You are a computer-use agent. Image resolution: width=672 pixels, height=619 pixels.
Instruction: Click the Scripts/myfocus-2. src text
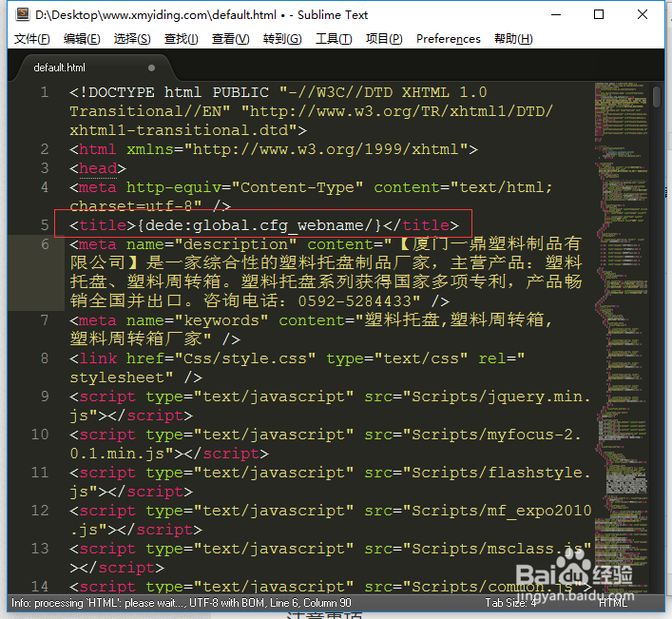[496, 435]
